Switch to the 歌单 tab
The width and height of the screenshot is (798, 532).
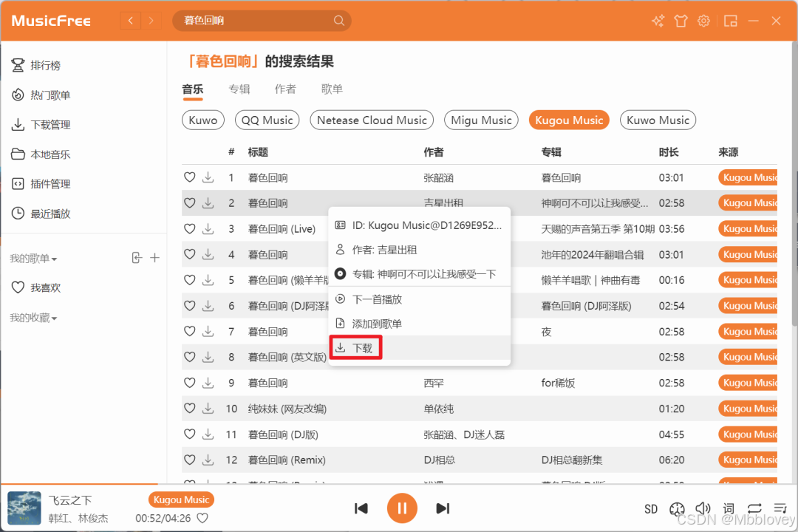point(332,89)
